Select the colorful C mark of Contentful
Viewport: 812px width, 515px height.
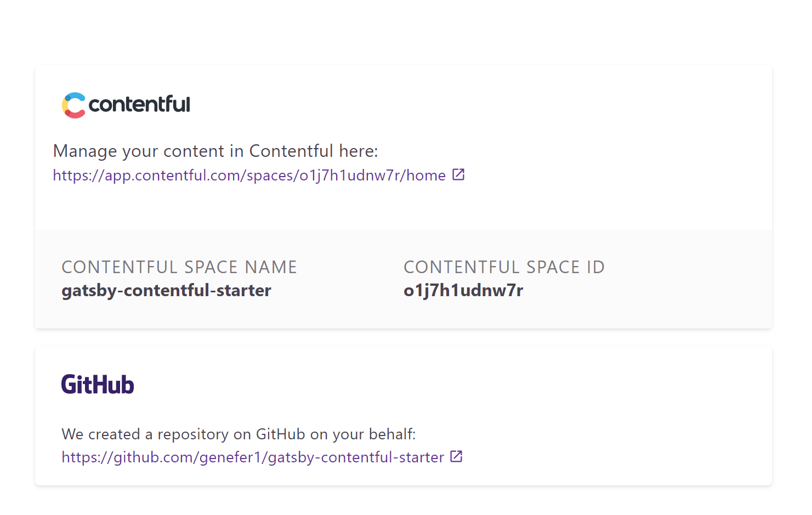pyautogui.click(x=73, y=104)
